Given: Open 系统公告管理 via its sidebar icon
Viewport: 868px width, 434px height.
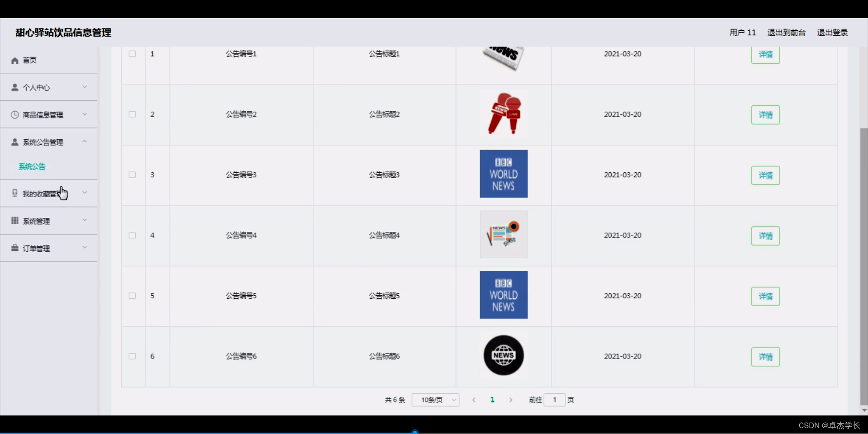Looking at the screenshot, I should tap(14, 142).
